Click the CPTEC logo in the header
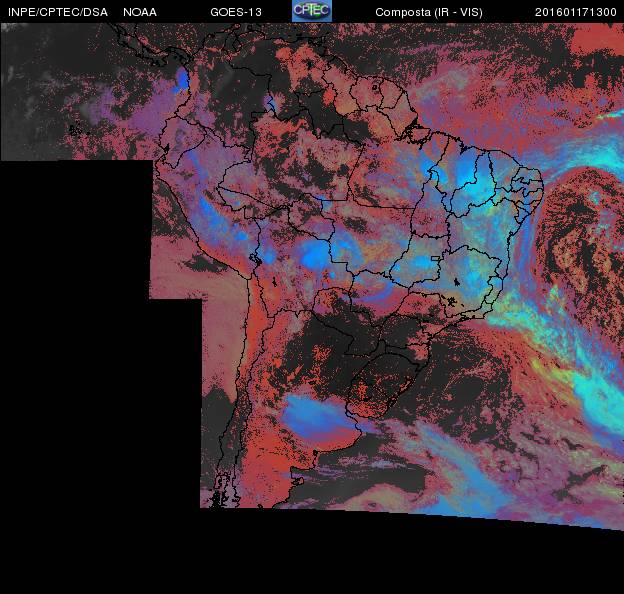 coord(312,11)
